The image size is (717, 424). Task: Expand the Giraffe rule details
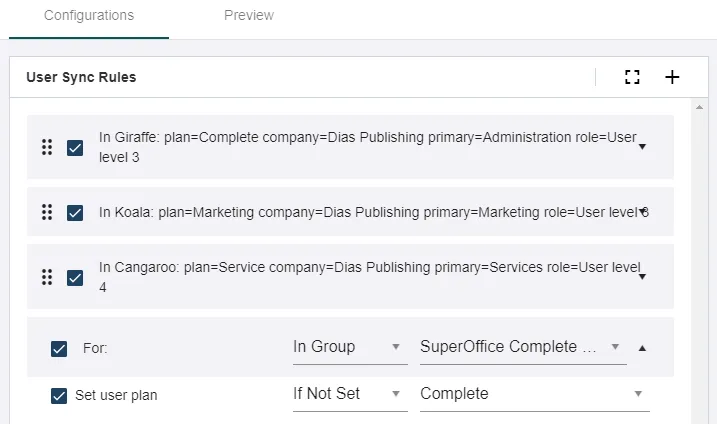point(642,147)
